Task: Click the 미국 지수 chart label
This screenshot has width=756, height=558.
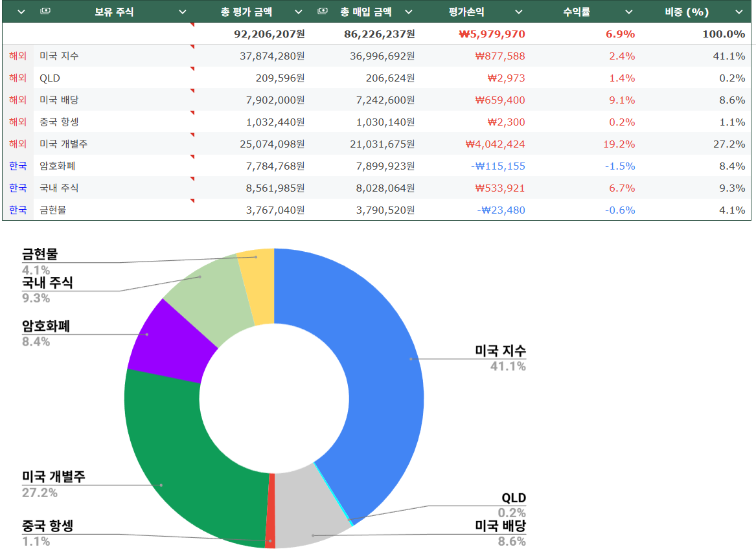Action: [x=501, y=350]
